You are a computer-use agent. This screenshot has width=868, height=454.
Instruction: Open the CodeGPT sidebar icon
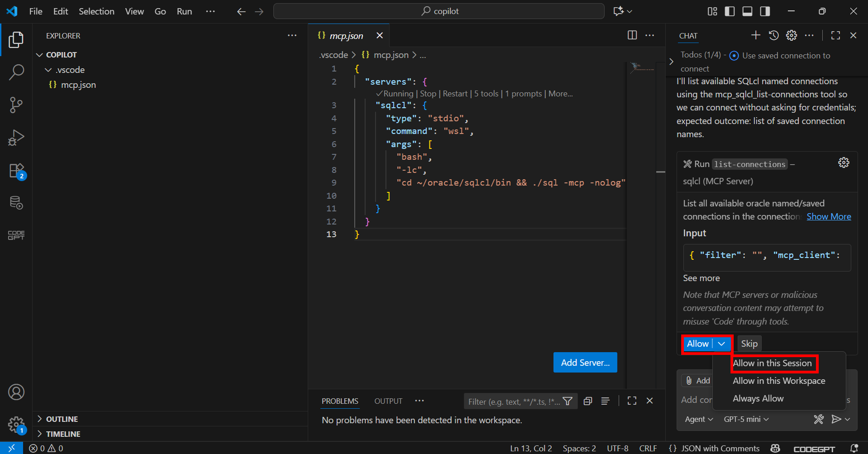pos(16,235)
